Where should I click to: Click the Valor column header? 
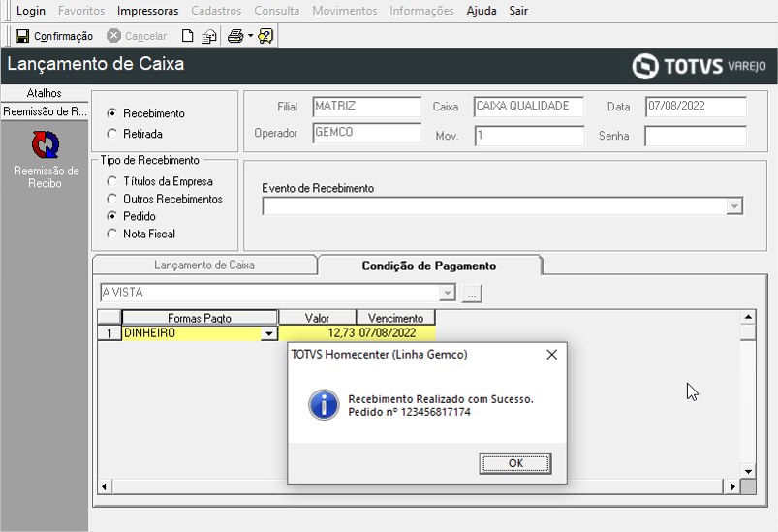click(x=317, y=318)
